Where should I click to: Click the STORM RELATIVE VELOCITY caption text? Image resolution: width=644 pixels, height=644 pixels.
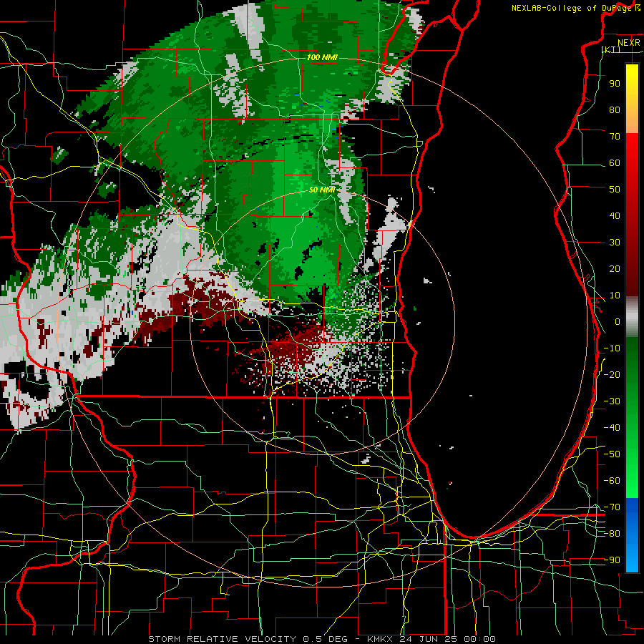coord(322,639)
